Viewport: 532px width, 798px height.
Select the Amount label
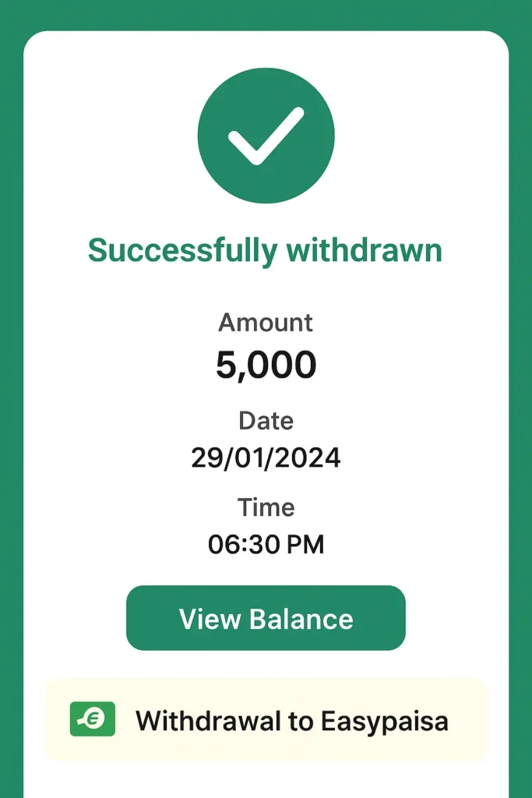coord(266,322)
